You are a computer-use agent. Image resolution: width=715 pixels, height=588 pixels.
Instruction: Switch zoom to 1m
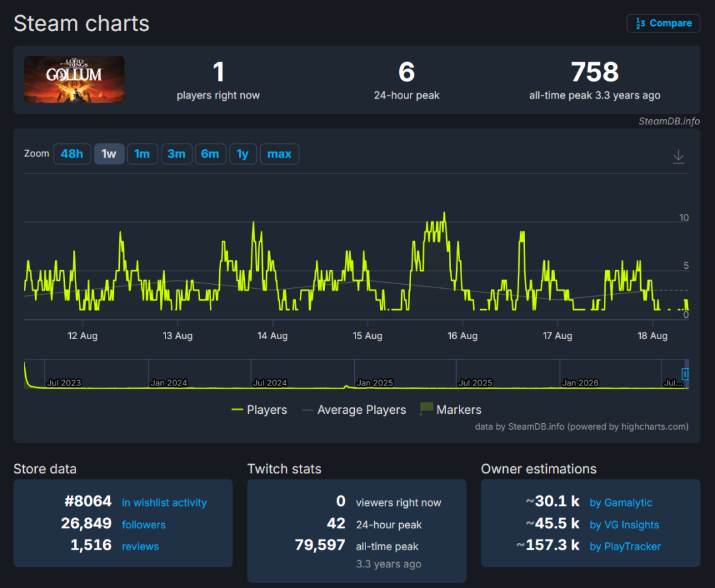click(x=142, y=154)
